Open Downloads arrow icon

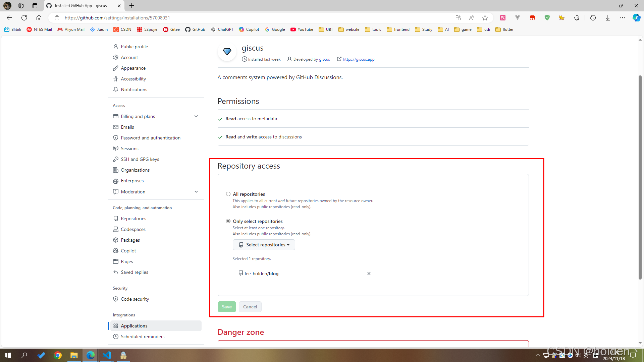pyautogui.click(x=608, y=18)
